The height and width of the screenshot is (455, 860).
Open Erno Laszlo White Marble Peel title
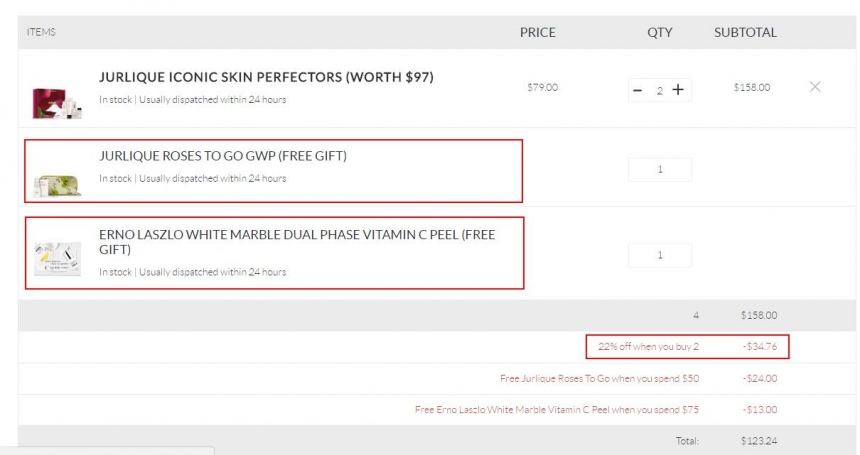tap(297, 242)
